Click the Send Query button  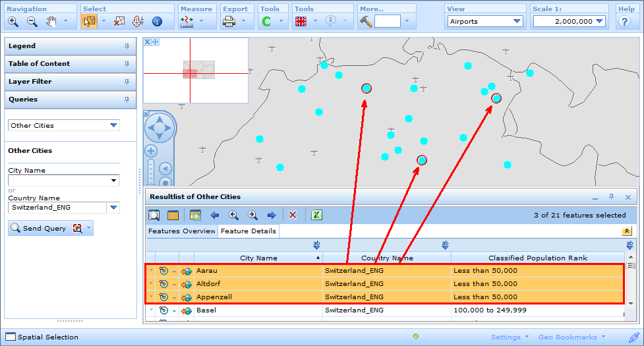(39, 228)
